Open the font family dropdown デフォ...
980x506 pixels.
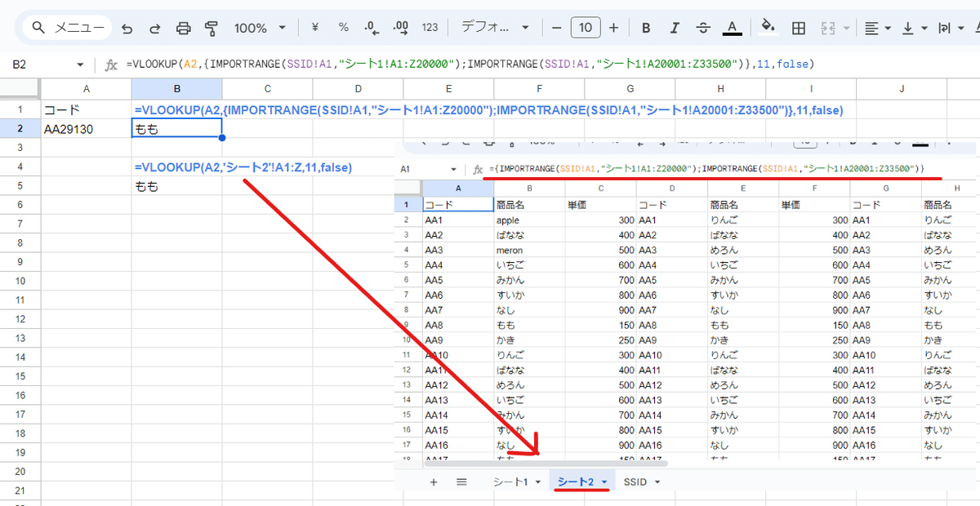point(495,28)
